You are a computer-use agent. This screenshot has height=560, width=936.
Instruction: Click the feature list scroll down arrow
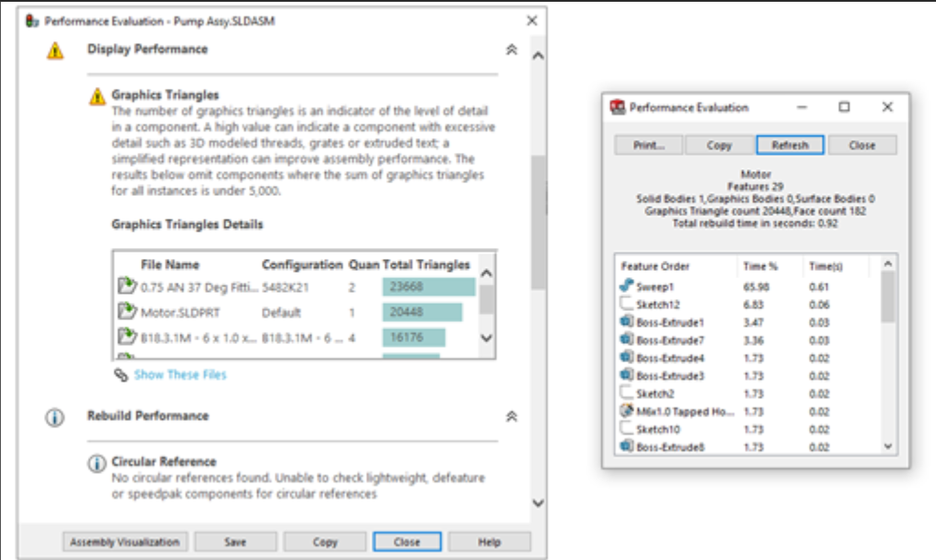pos(888,446)
